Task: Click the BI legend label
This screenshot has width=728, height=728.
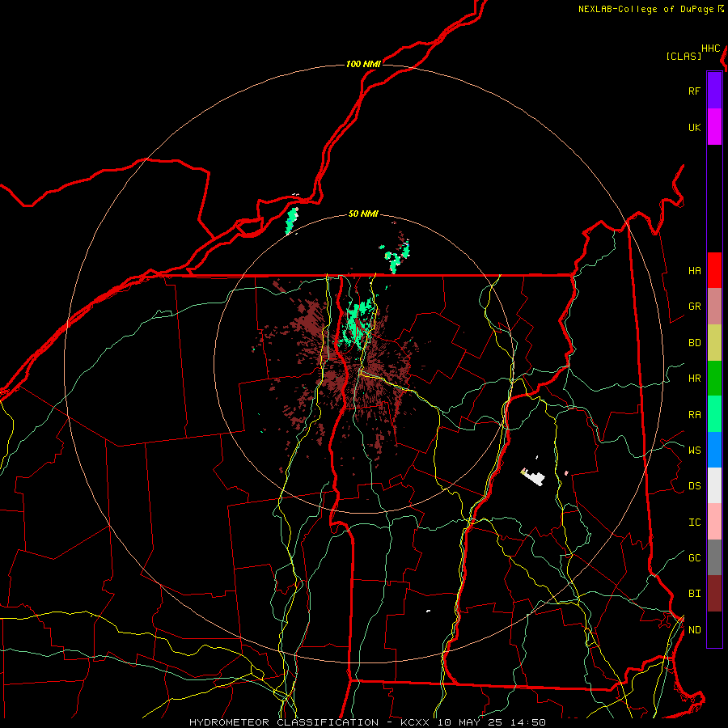Action: point(694,594)
